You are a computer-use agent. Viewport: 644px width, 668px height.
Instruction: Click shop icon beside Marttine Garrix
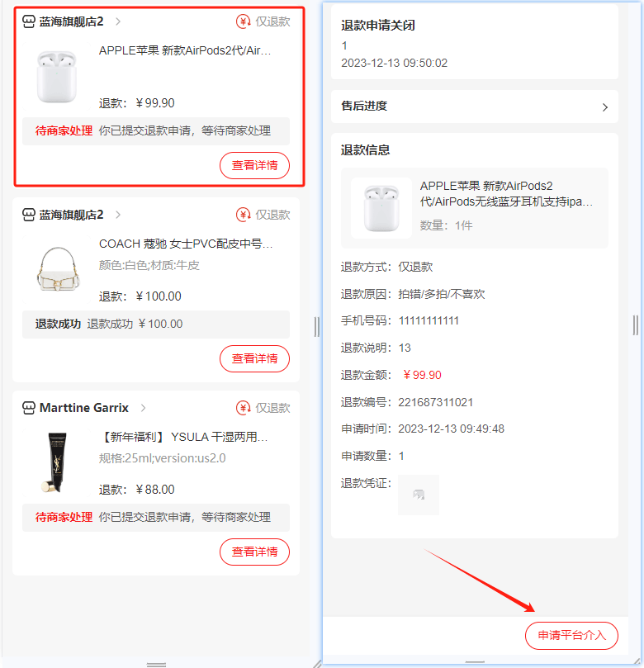pyautogui.click(x=29, y=408)
